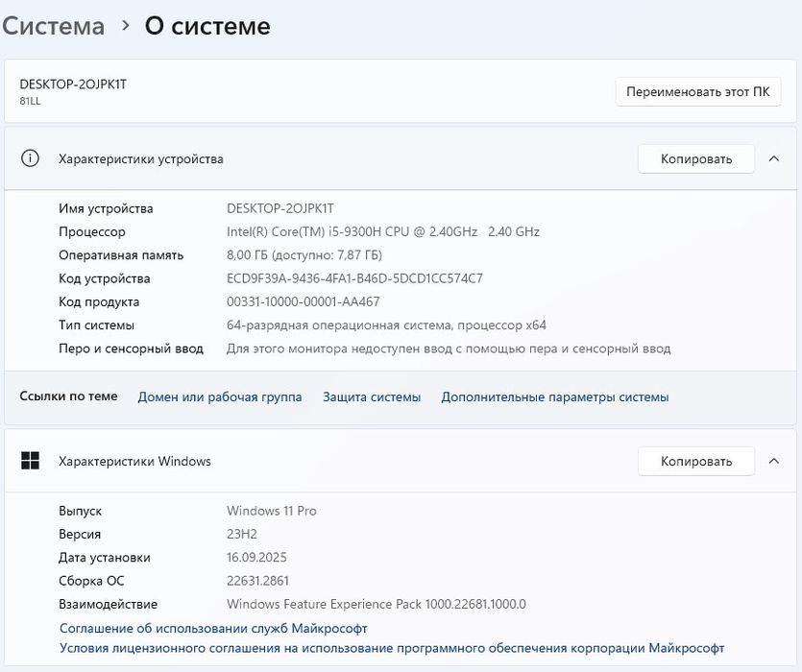Click the Перо и сенсорный ввод label
Viewport: 802px width, 672px height.
point(131,348)
